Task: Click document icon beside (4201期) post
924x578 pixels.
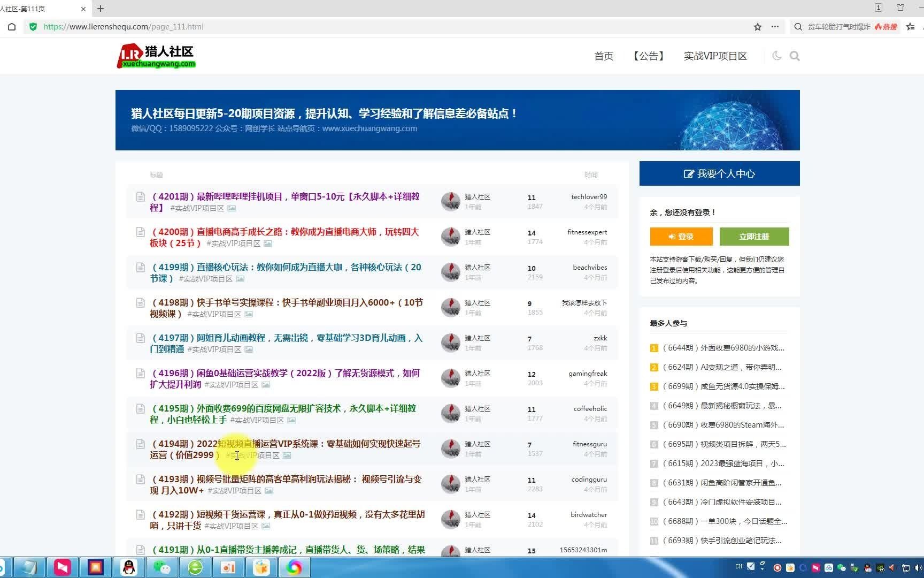Action: 140,197
